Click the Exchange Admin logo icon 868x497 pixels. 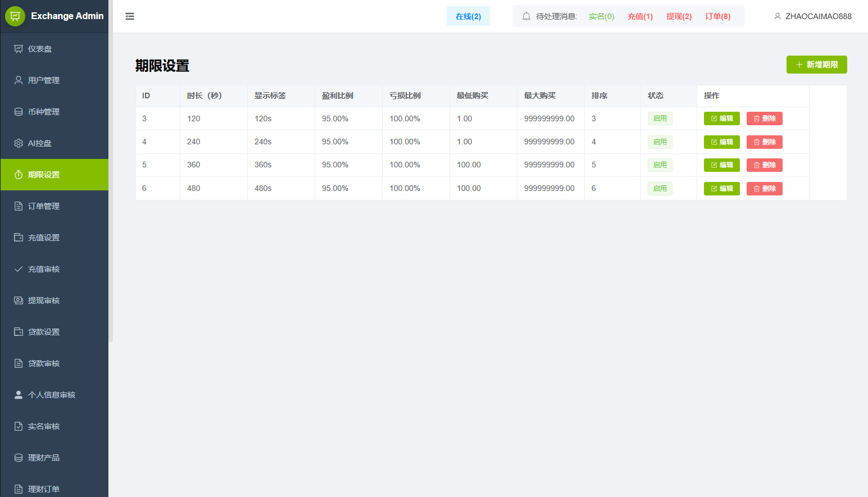(15, 16)
